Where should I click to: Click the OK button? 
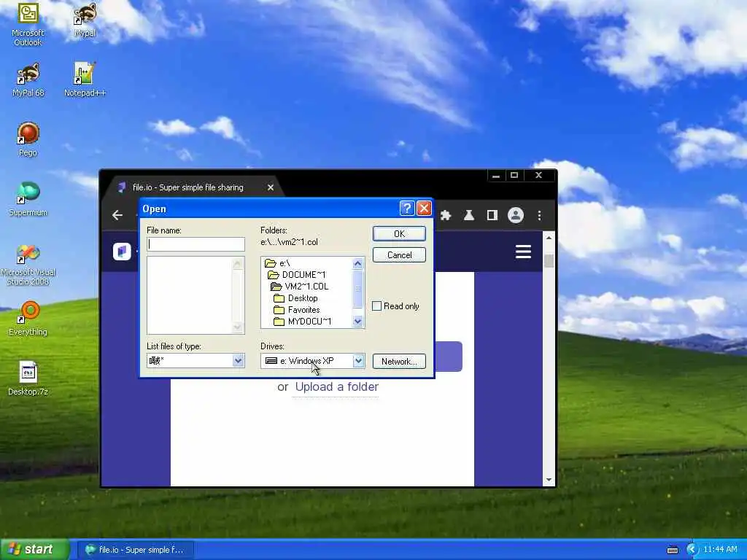click(x=399, y=234)
